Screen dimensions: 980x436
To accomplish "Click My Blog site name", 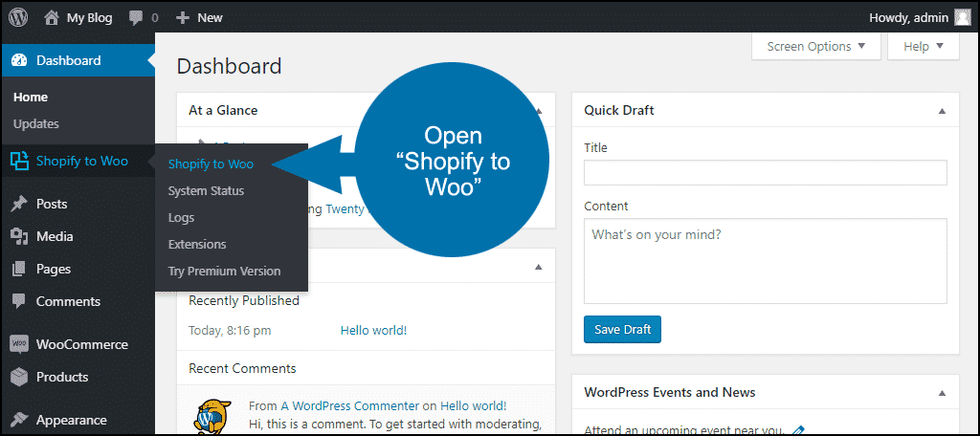I will click(89, 18).
